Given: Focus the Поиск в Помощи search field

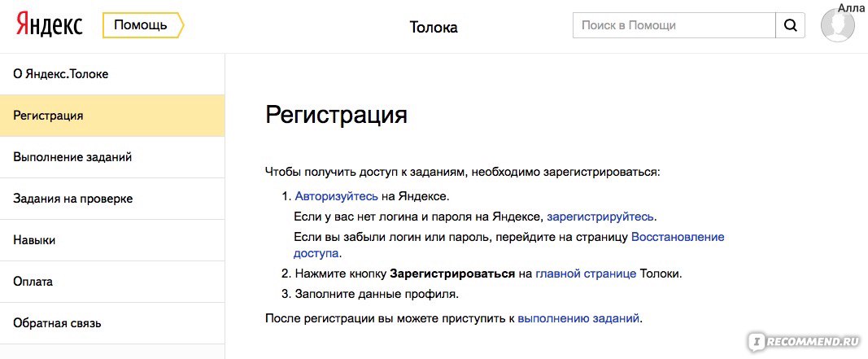Looking at the screenshot, I should (x=674, y=25).
